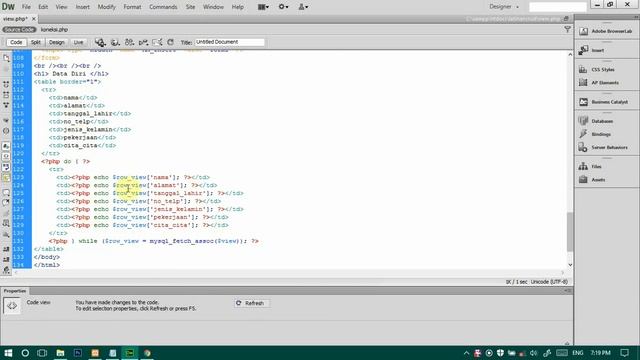The width and height of the screenshot is (640, 360).
Task: Click the Outdent Code icon
Action: pos(6,259)
